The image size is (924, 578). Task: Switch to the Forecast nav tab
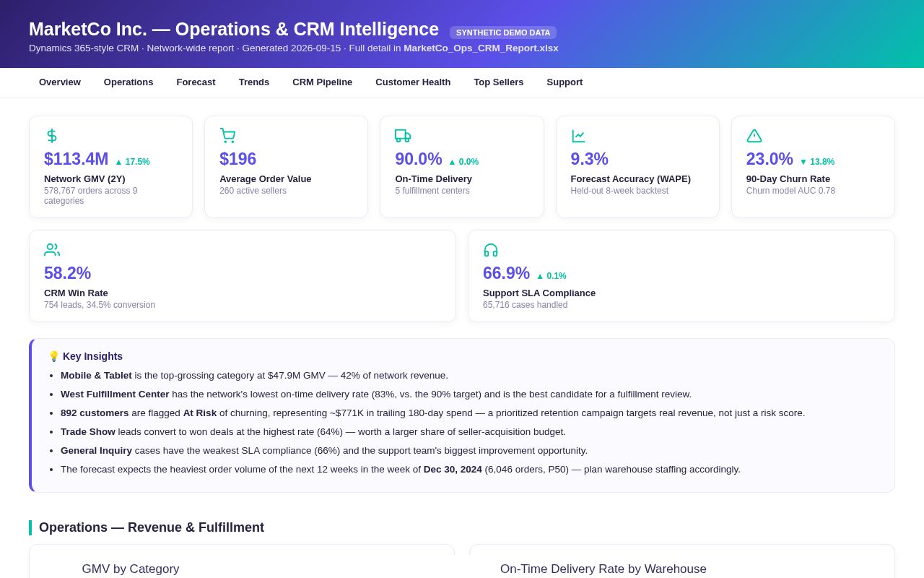tap(196, 82)
